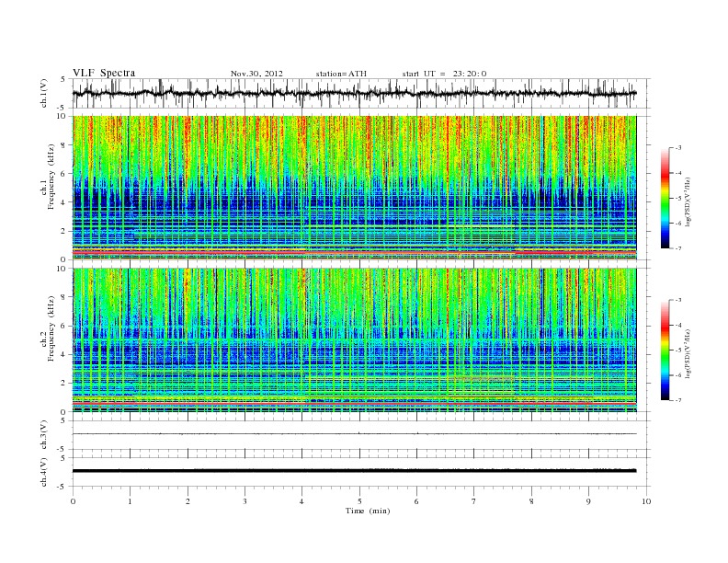Click the ch.2 spectrogram color bar
The height and width of the screenshot is (563, 728).
665,350
